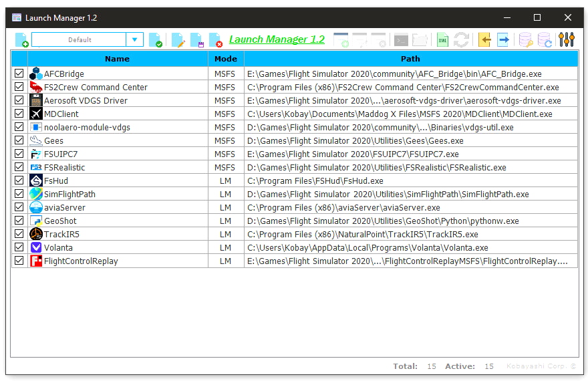Click the TrackIR5 app icon
This screenshot has width=588, height=381.
click(x=36, y=234)
